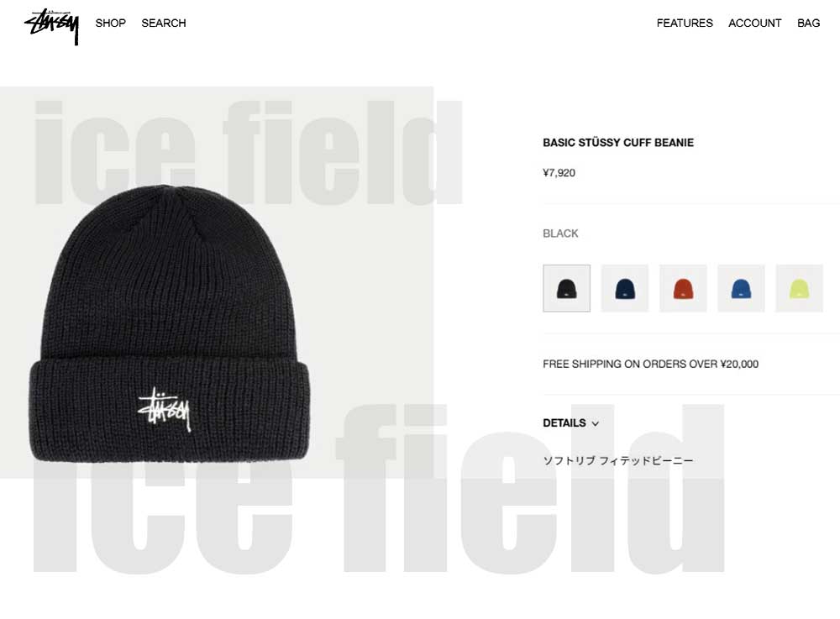Click the chevron next to DETAILS
840x619 pixels.
595,423
